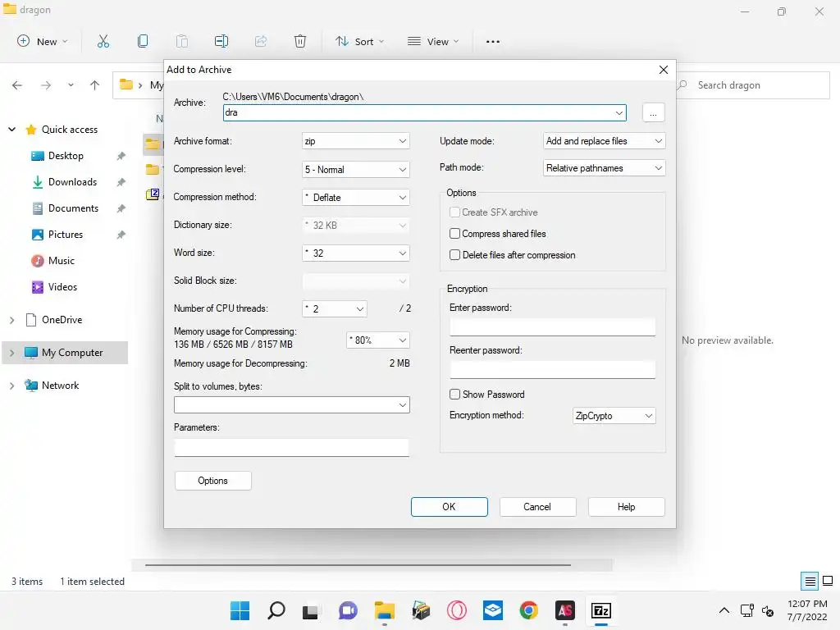Open Videos in Quick access
Image resolution: width=840 pixels, height=630 pixels.
tap(62, 287)
